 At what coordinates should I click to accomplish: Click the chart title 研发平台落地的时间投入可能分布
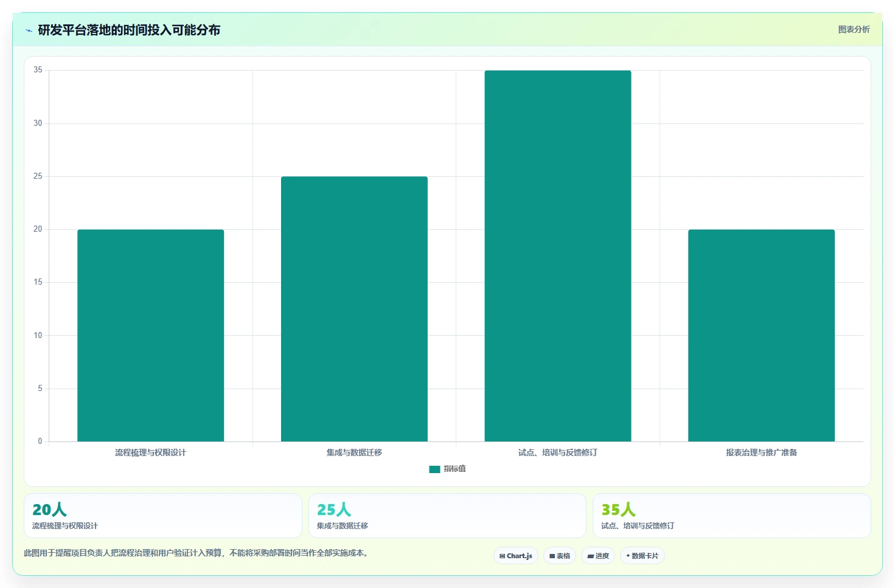pos(129,30)
